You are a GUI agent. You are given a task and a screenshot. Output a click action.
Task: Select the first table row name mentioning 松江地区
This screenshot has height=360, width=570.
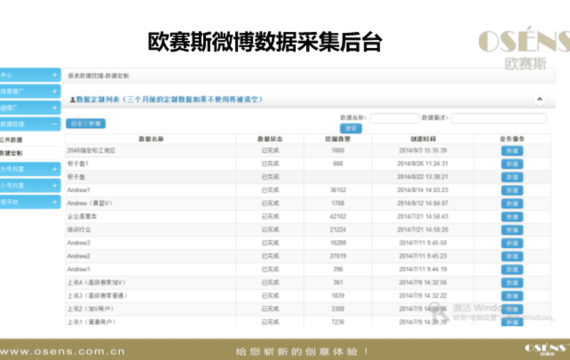91,150
